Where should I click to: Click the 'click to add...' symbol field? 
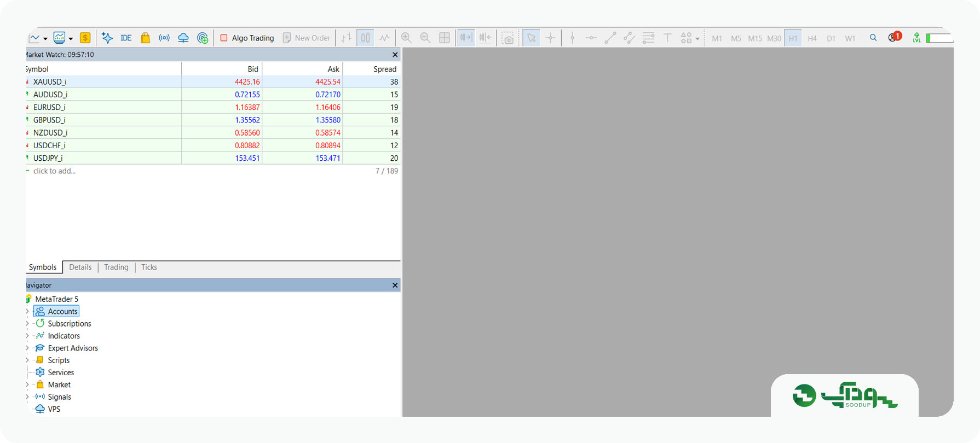(x=54, y=171)
